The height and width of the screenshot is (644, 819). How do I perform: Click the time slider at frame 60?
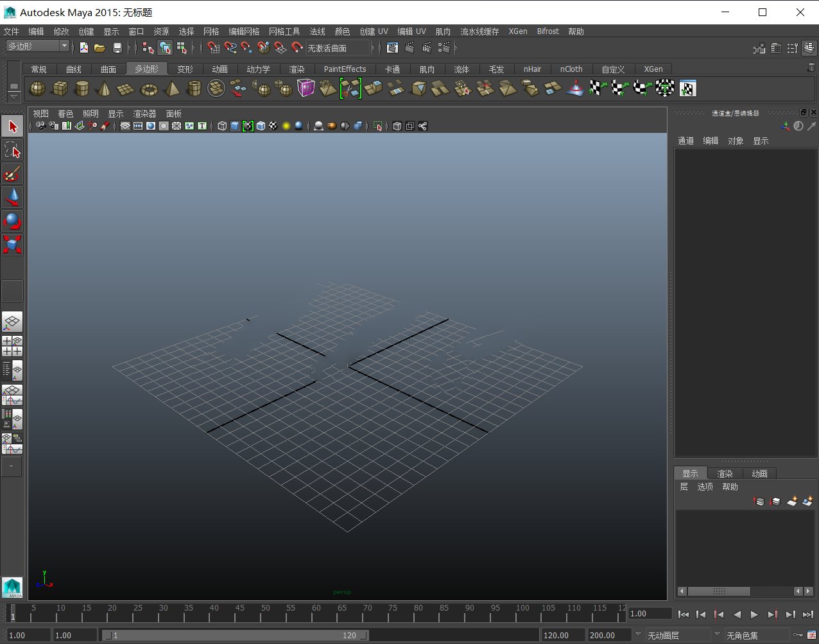pos(316,614)
